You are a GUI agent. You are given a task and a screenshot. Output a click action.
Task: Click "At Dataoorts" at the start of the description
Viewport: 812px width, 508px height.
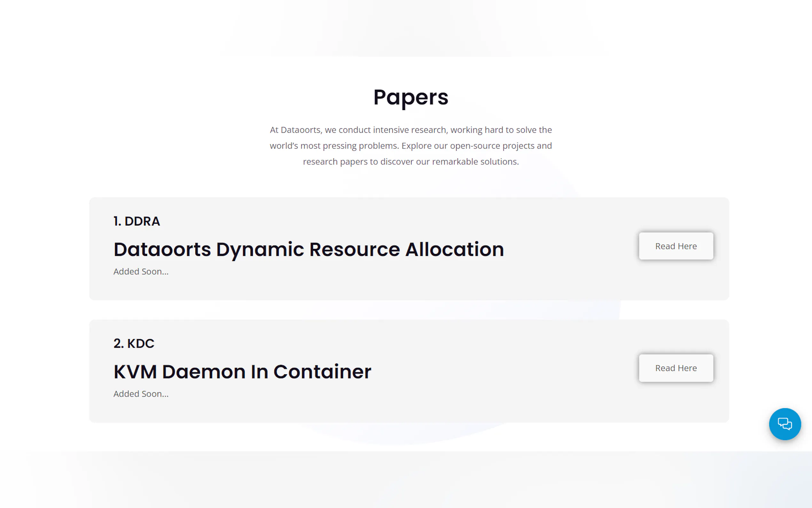[x=295, y=130]
